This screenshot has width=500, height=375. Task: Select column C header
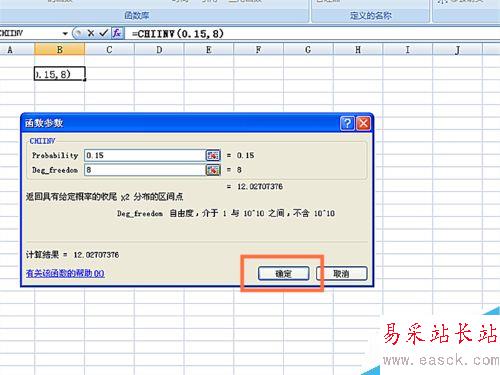[x=109, y=50]
